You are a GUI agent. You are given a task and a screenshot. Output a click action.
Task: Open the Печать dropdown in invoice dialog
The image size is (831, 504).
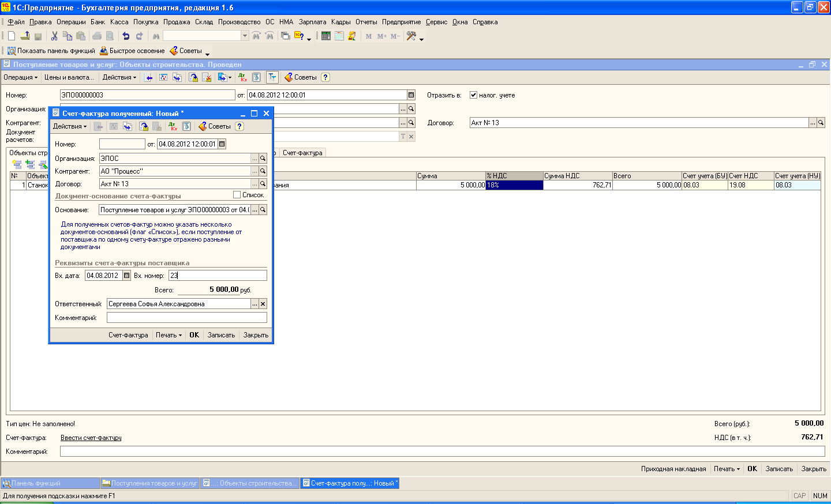coord(169,335)
